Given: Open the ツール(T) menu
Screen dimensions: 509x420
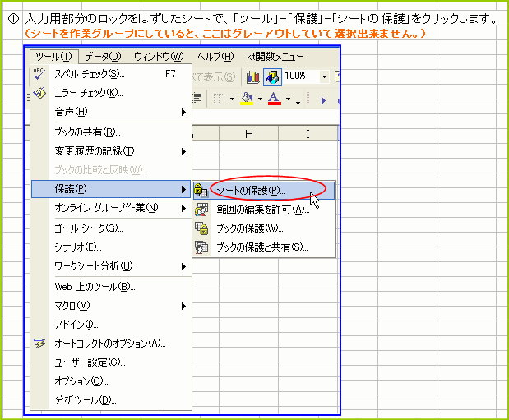Looking at the screenshot, I should (x=53, y=57).
